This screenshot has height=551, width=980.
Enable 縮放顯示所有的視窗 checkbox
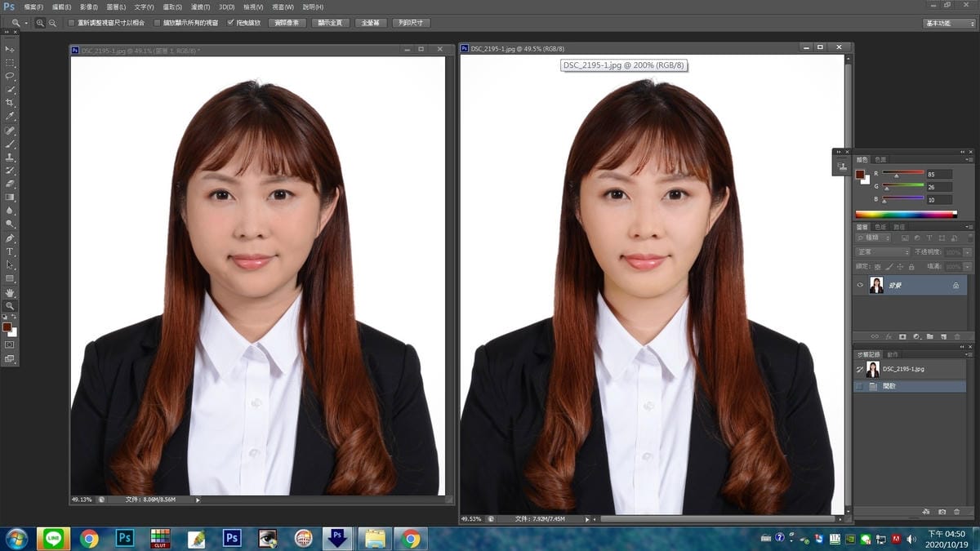click(157, 23)
